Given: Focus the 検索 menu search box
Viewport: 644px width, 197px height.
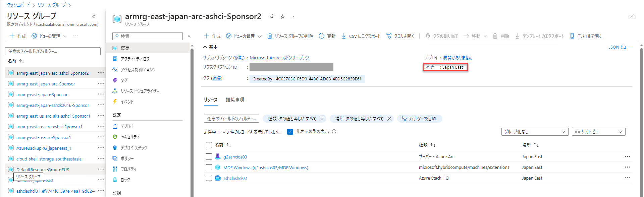Looking at the screenshot, I should click(x=148, y=36).
